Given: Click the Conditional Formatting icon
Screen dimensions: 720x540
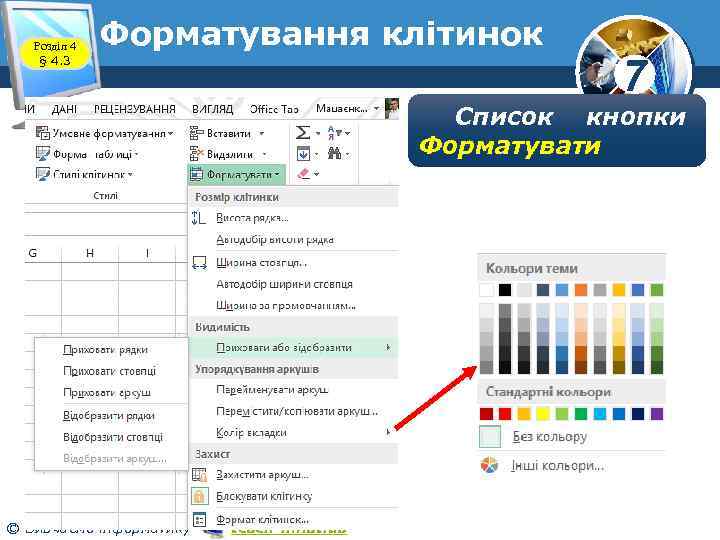Looking at the screenshot, I should coord(43,133).
